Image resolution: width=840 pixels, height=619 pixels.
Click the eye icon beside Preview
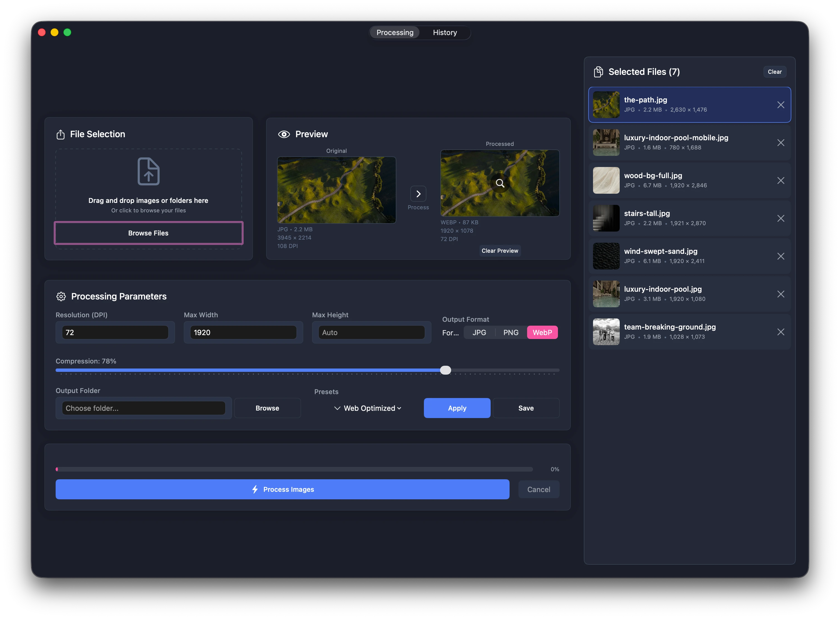coord(284,134)
